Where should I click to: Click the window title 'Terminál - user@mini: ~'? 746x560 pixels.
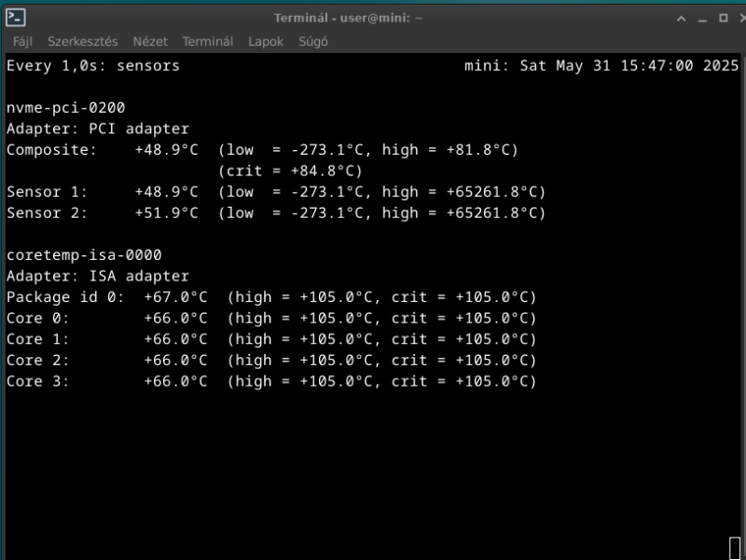click(x=348, y=18)
